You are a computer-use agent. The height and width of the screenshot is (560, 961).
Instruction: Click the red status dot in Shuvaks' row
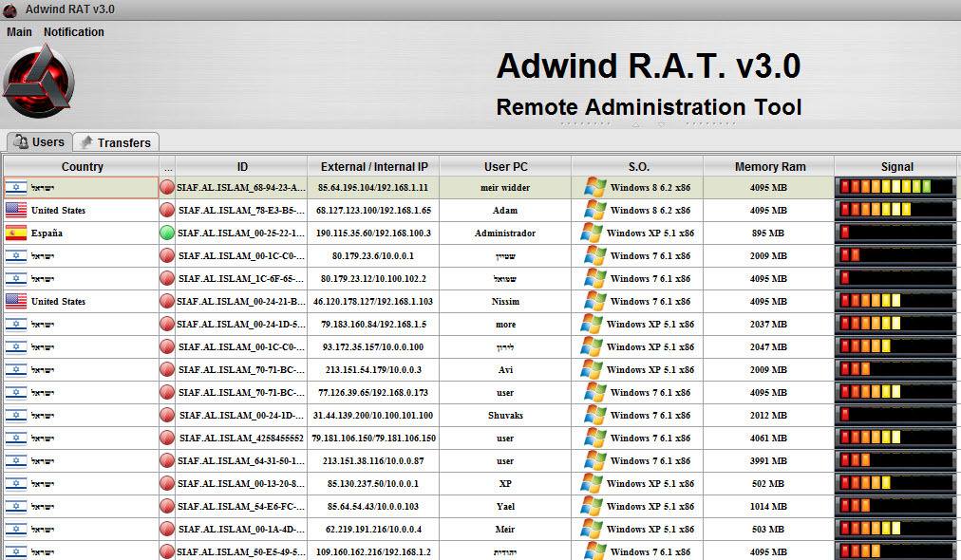click(167, 416)
